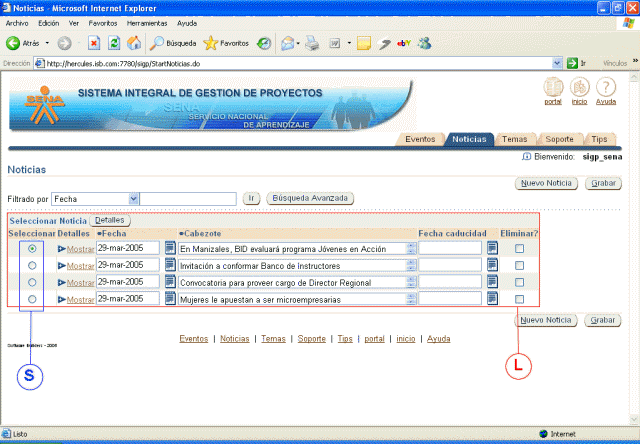The image size is (640, 444).
Task: Click the Atrás back arrow icon
Action: (13, 43)
